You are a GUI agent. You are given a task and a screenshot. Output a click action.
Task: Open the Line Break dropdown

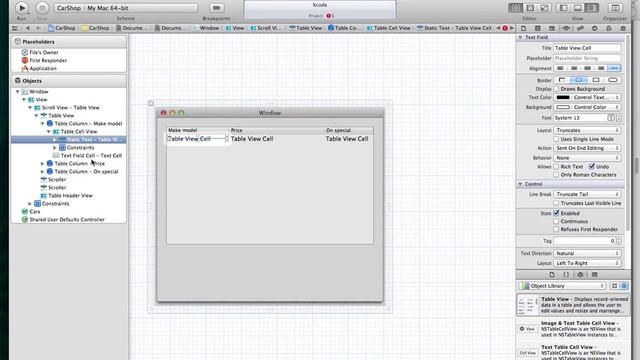click(x=587, y=194)
